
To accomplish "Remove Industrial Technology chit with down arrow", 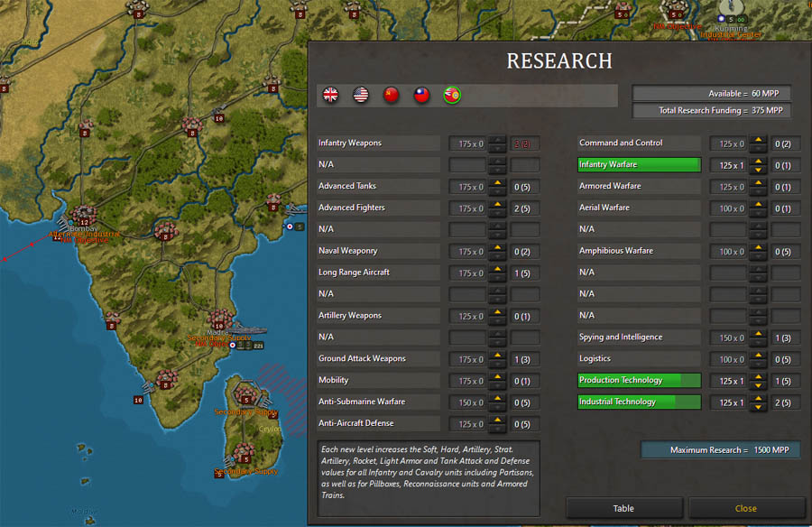I will pos(758,407).
